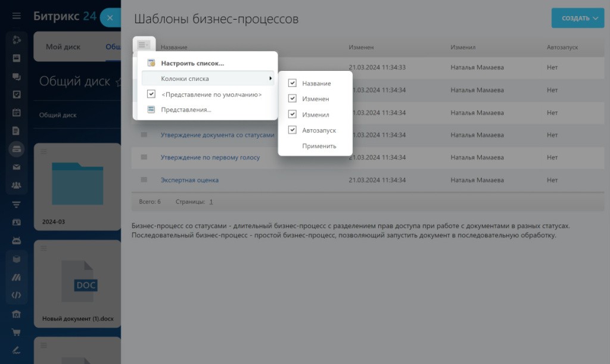Screen dimensions: 610x364
Task: Open the Tasks checkmark icon in sidebar
Action: tap(16, 95)
